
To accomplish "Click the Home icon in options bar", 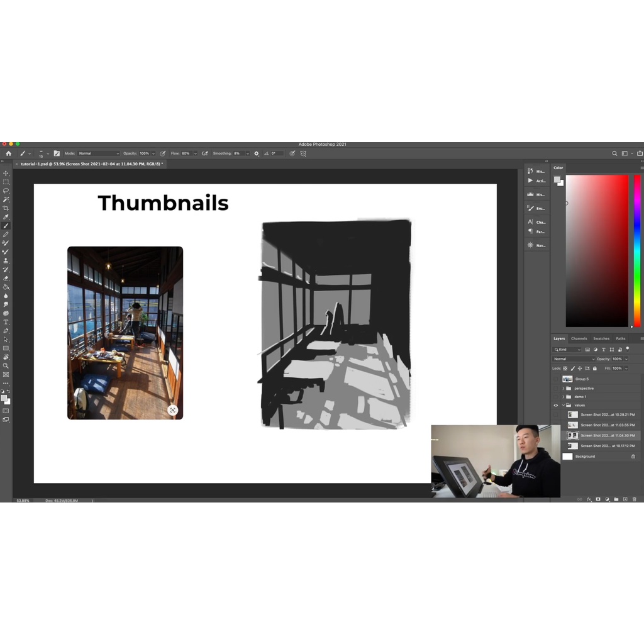I will pos(9,153).
